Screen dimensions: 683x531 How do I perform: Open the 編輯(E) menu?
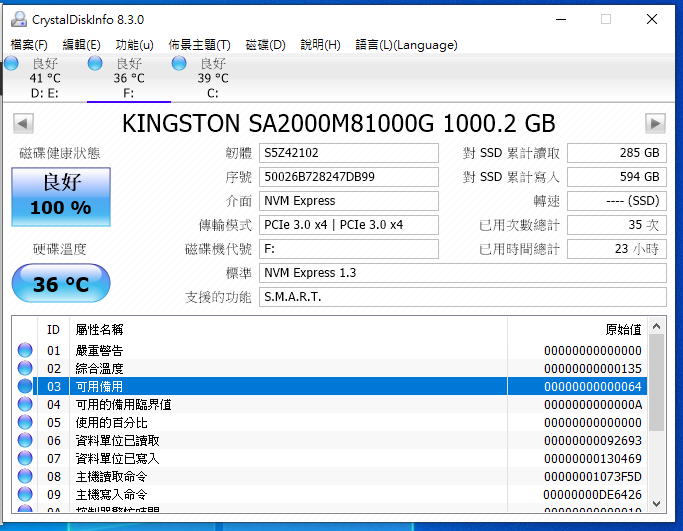81,45
